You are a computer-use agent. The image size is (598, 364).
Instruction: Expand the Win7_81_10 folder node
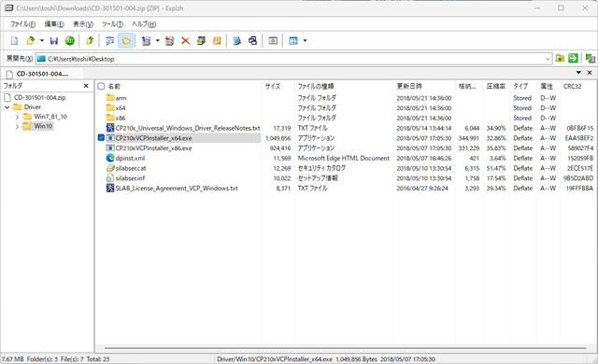pyautogui.click(x=17, y=117)
